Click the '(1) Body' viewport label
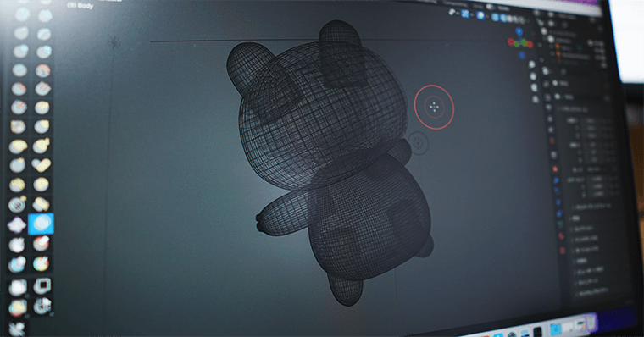The width and height of the screenshot is (644, 337). (x=80, y=6)
